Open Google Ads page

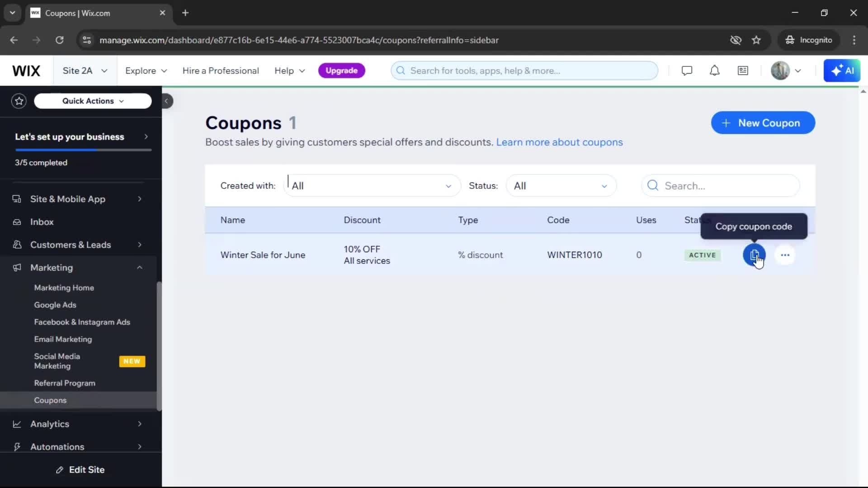[55, 305]
